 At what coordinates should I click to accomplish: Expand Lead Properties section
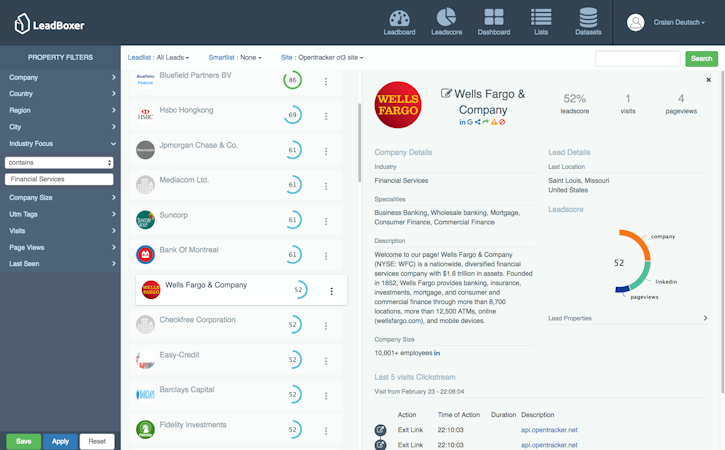point(628,318)
